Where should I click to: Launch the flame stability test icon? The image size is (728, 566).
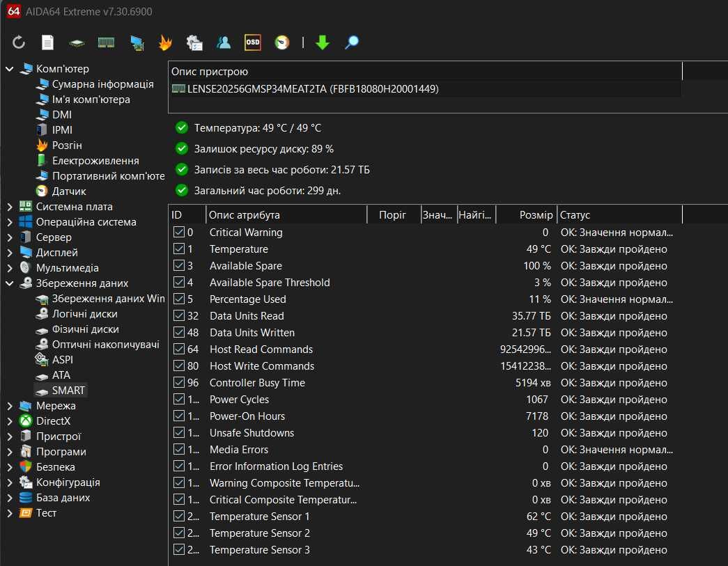pyautogui.click(x=165, y=42)
